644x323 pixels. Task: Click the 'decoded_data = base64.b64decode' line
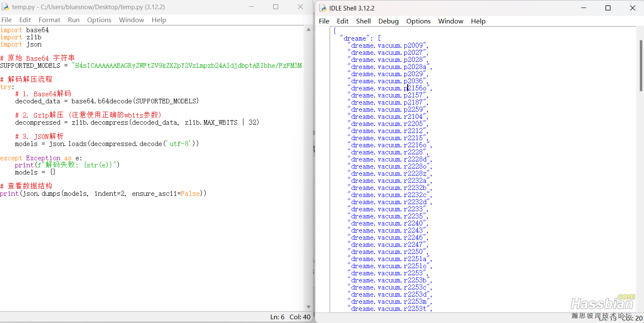(107, 101)
